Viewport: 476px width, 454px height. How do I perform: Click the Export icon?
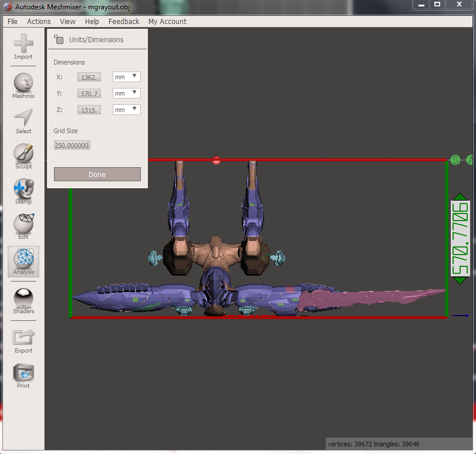[23, 337]
